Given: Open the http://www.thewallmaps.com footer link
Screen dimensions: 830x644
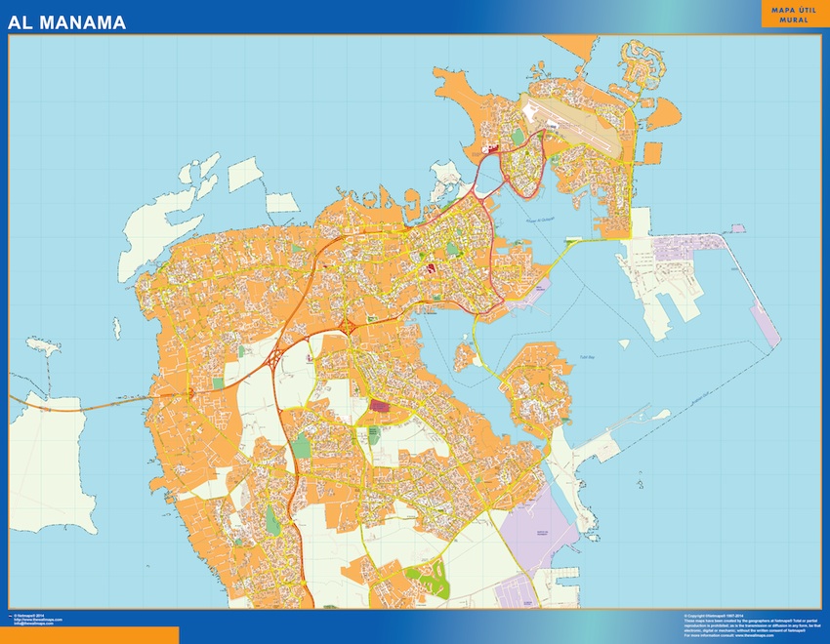Looking at the screenshot, I should tap(38, 620).
